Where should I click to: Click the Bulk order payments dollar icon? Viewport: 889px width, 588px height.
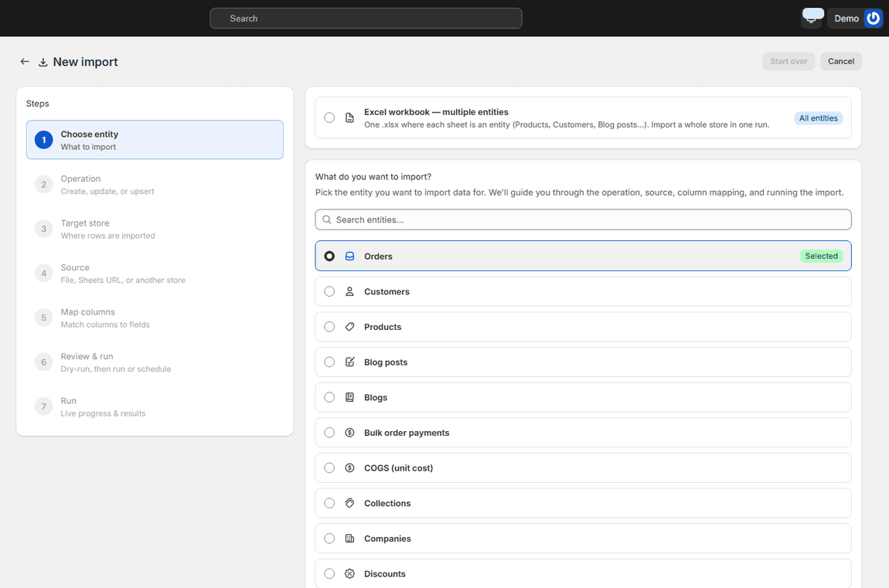(350, 432)
